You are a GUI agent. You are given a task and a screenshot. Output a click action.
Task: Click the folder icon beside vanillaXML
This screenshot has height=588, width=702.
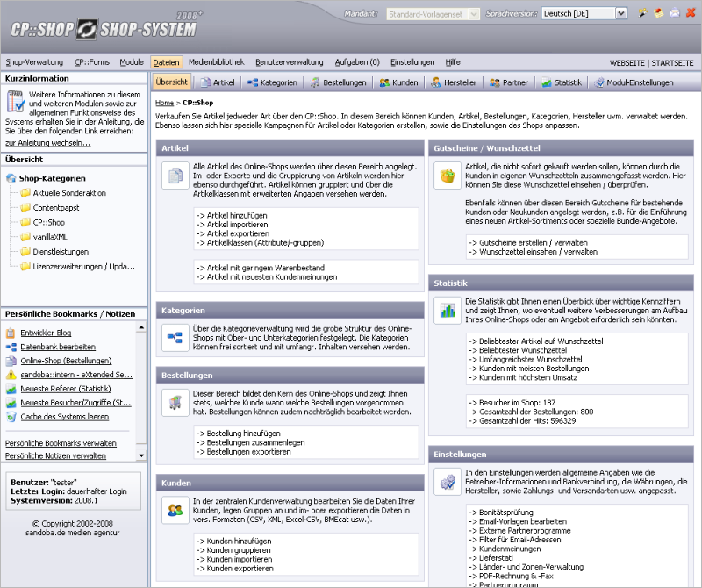[25, 237]
